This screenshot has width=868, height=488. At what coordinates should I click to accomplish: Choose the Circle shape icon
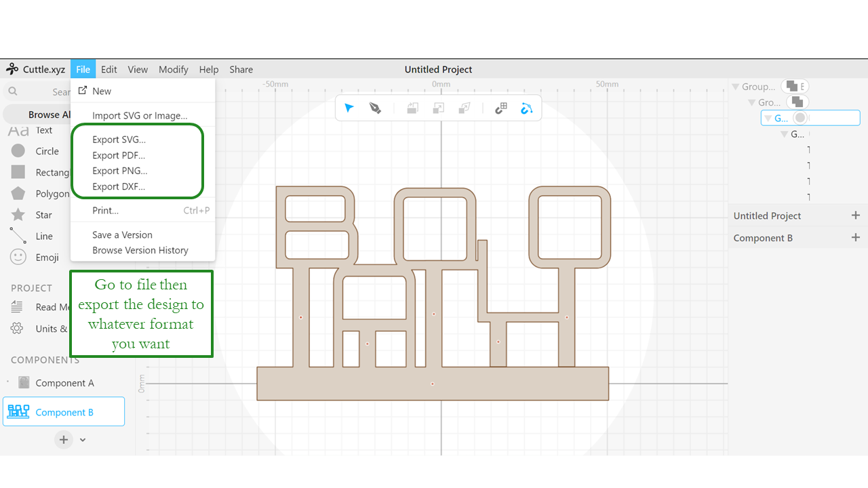(x=18, y=150)
